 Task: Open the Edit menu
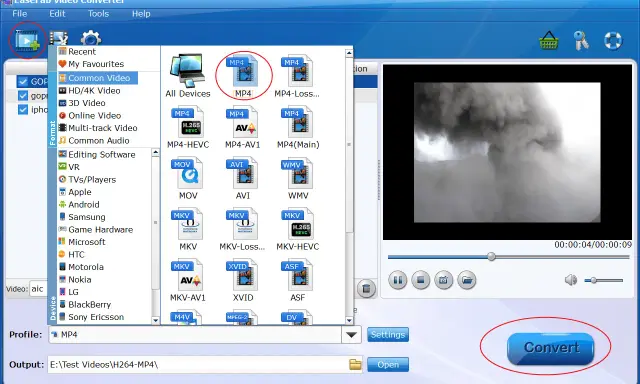57,13
